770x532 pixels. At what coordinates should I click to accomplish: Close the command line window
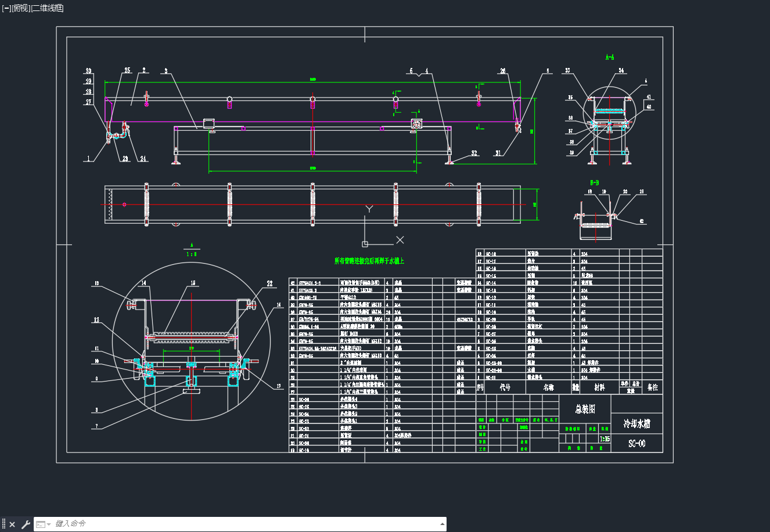click(12, 524)
